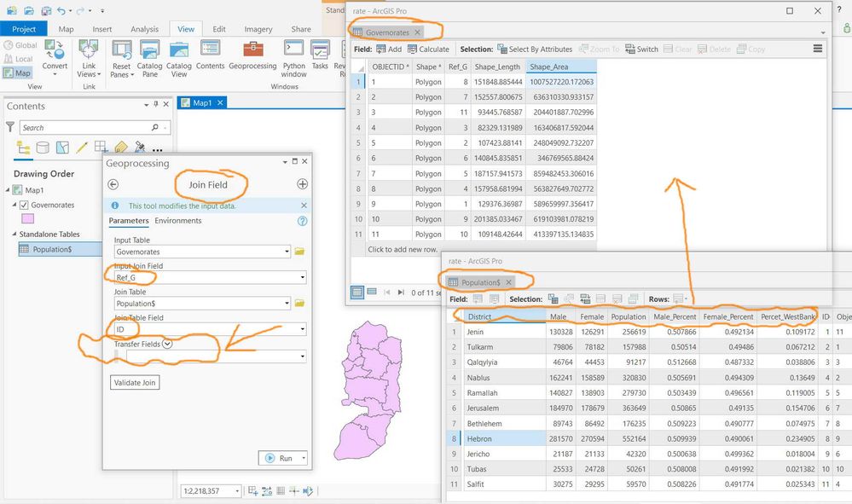Click Select By Attributes icon in Population$ table

click(554, 298)
